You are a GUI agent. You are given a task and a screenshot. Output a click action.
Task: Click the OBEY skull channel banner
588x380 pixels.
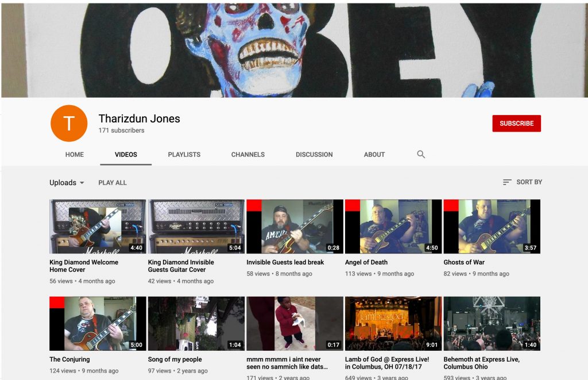[x=294, y=51]
